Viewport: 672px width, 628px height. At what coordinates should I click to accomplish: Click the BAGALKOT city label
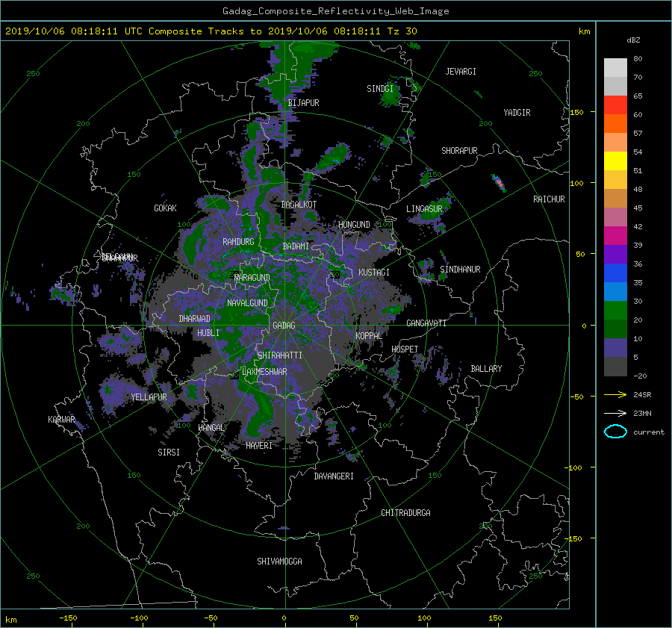[299, 205]
